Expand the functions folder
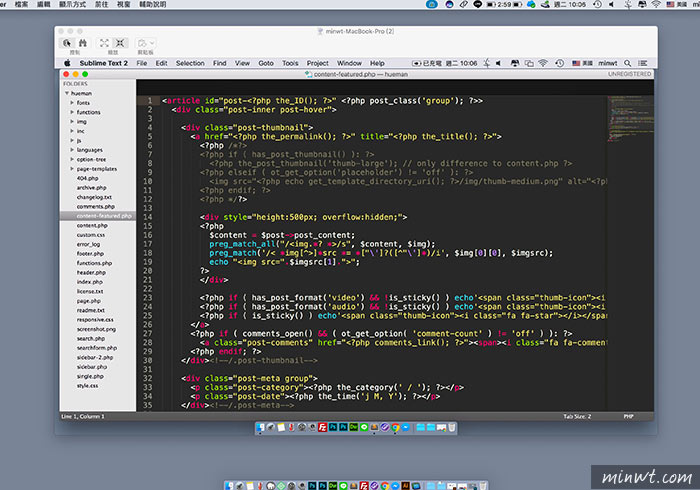 (x=72, y=112)
